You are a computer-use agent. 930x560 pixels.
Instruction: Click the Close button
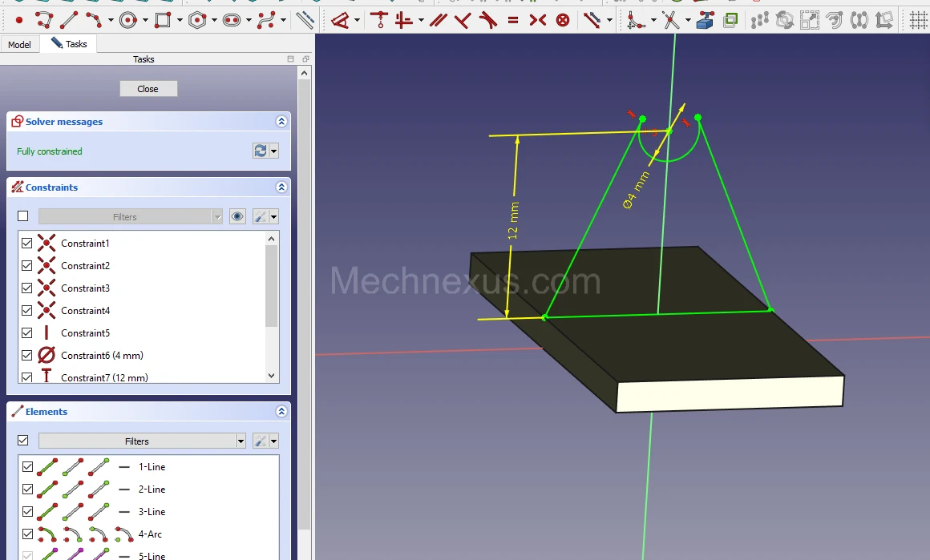148,89
